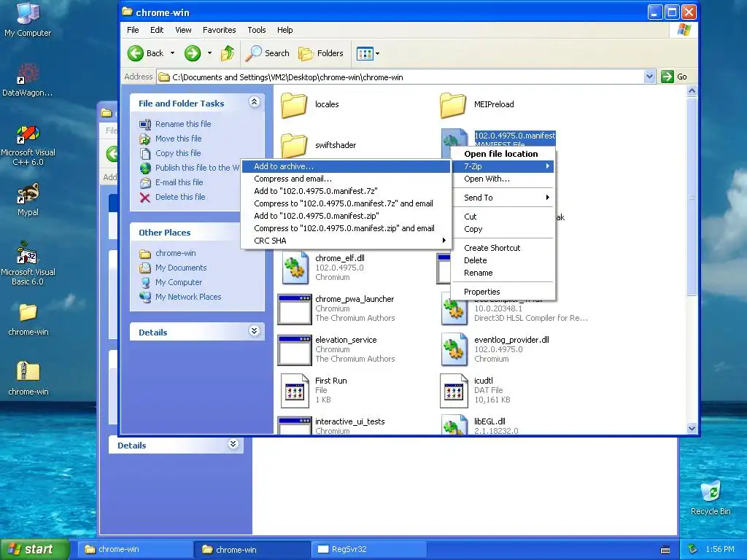Click Delete this file link
The height and width of the screenshot is (560, 747).
180,197
